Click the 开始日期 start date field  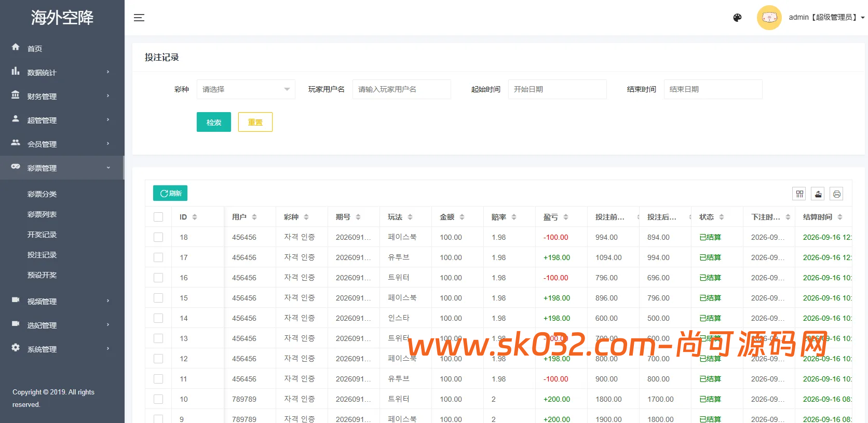558,89
